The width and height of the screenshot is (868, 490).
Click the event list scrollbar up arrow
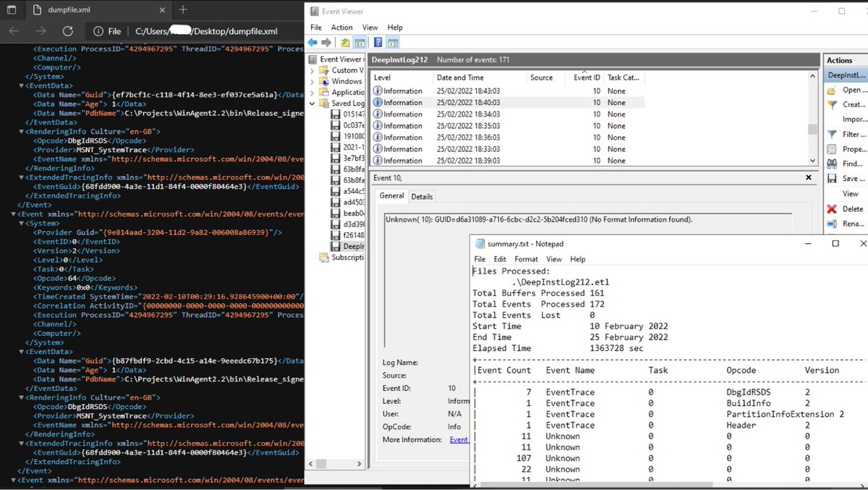(x=813, y=76)
